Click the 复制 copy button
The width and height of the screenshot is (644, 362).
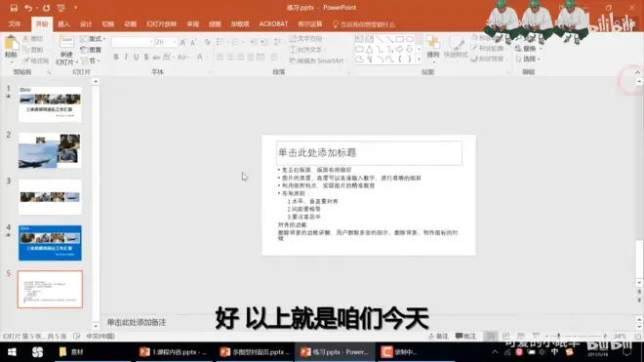33,50
